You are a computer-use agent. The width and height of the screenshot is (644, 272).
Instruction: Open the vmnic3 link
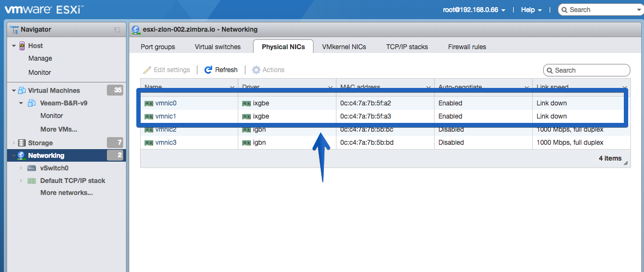click(x=166, y=143)
